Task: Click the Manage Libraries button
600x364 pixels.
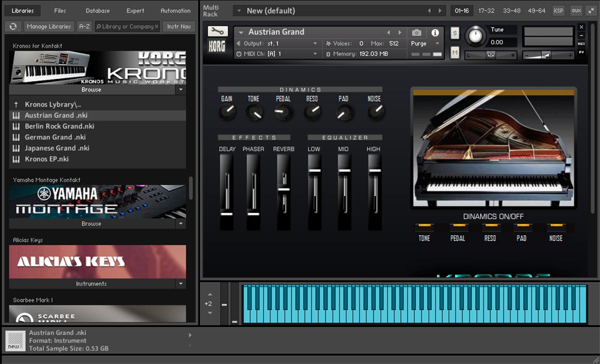Action: pos(49,26)
